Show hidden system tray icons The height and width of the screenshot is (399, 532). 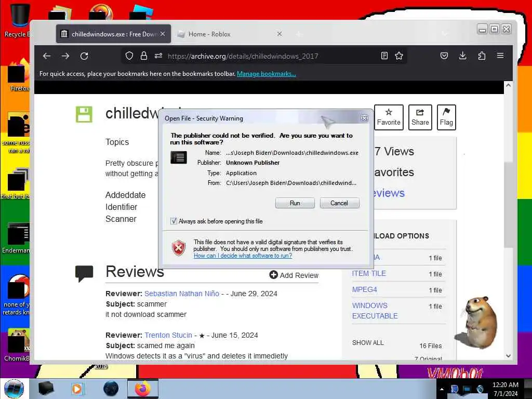point(442,389)
